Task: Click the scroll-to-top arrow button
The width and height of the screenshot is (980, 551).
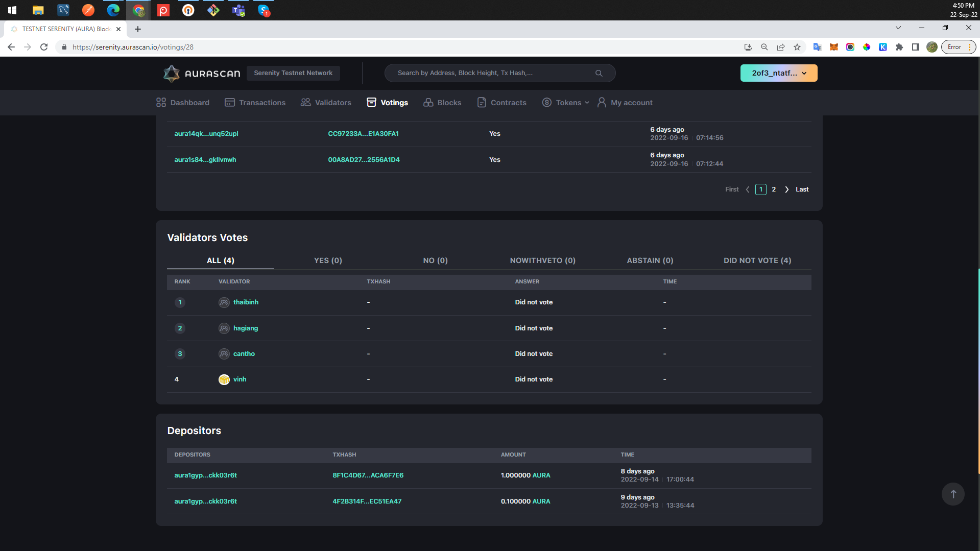Action: pos(952,494)
